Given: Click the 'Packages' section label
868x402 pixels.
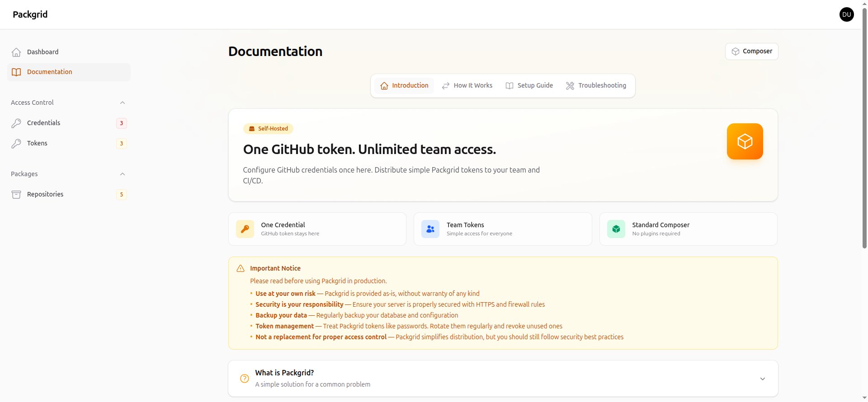Looking at the screenshot, I should 24,174.
